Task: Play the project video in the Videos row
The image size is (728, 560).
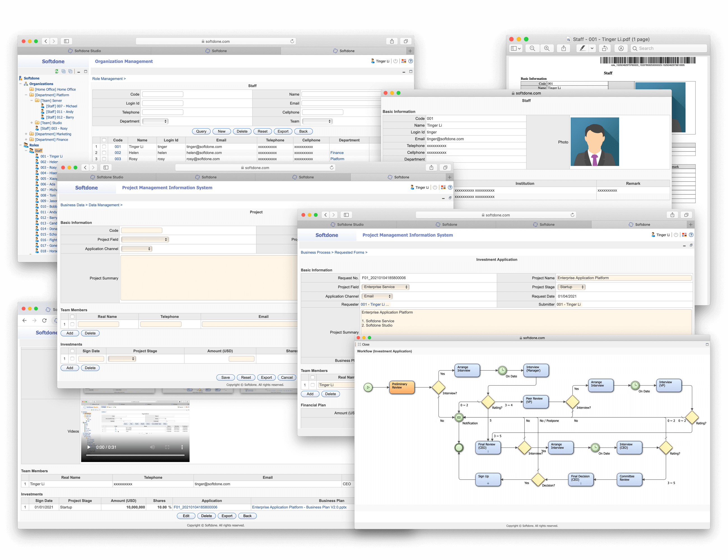Action: pyautogui.click(x=89, y=447)
